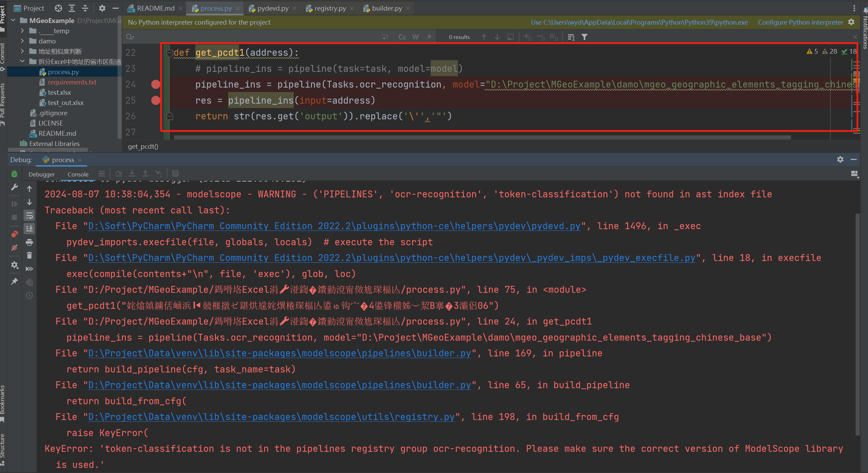This screenshot has width=868, height=473.
Task: Pin the debug tab
Action: coord(14,281)
